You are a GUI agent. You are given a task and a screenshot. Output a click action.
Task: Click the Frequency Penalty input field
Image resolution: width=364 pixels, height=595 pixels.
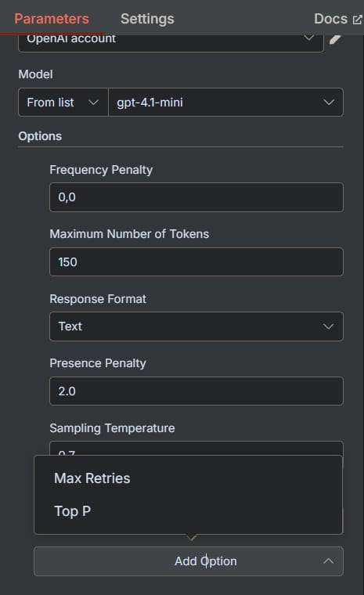[x=196, y=197]
